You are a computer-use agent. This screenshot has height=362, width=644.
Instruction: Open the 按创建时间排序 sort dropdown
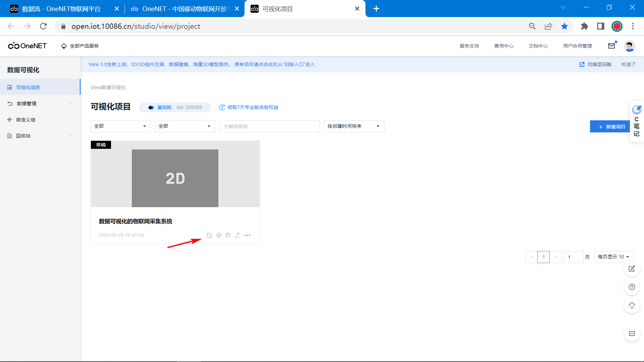pos(354,126)
